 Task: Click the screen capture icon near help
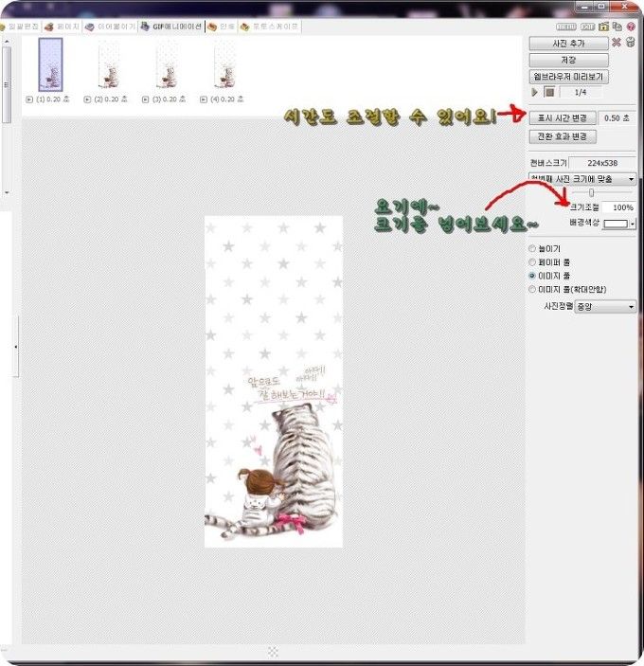click(x=617, y=27)
